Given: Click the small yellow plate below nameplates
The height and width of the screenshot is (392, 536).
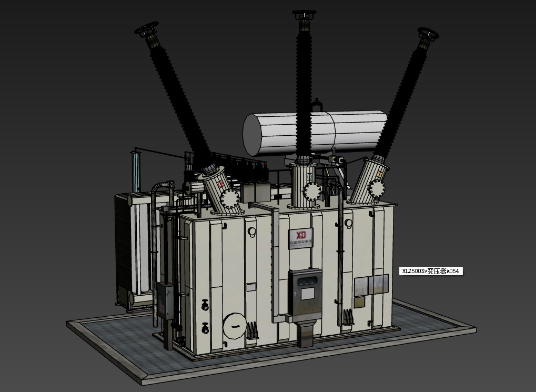Looking at the screenshot, I should [x=359, y=303].
